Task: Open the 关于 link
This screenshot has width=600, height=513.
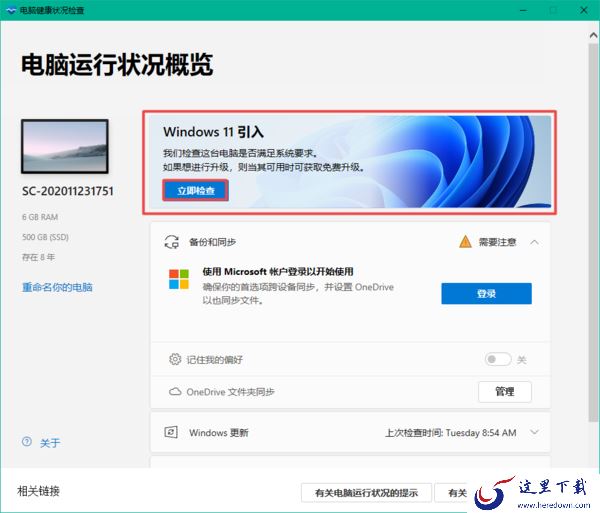Action: tap(50, 443)
